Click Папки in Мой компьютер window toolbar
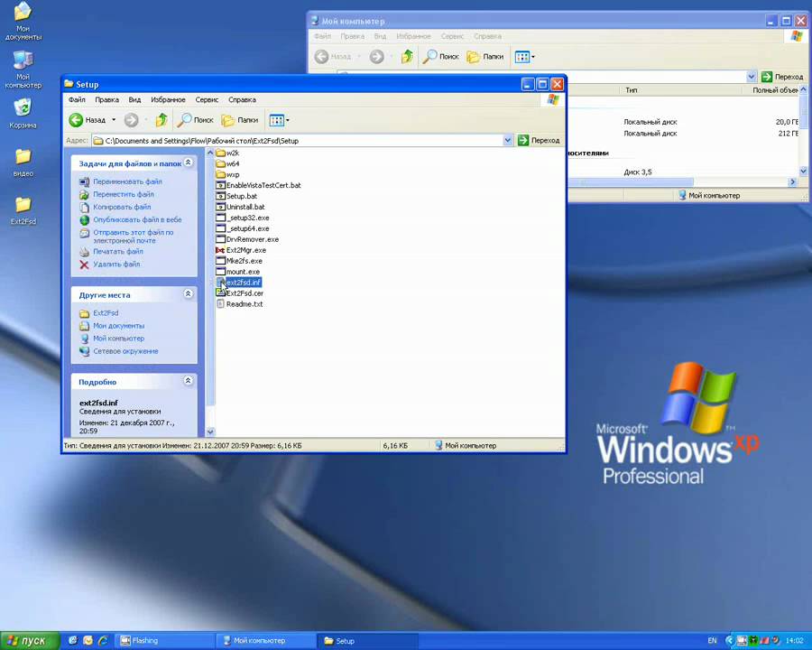The image size is (812, 650). (485, 57)
